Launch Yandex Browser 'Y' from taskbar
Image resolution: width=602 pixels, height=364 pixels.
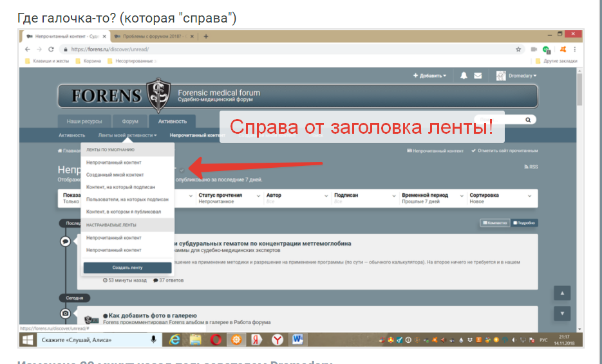(277, 340)
